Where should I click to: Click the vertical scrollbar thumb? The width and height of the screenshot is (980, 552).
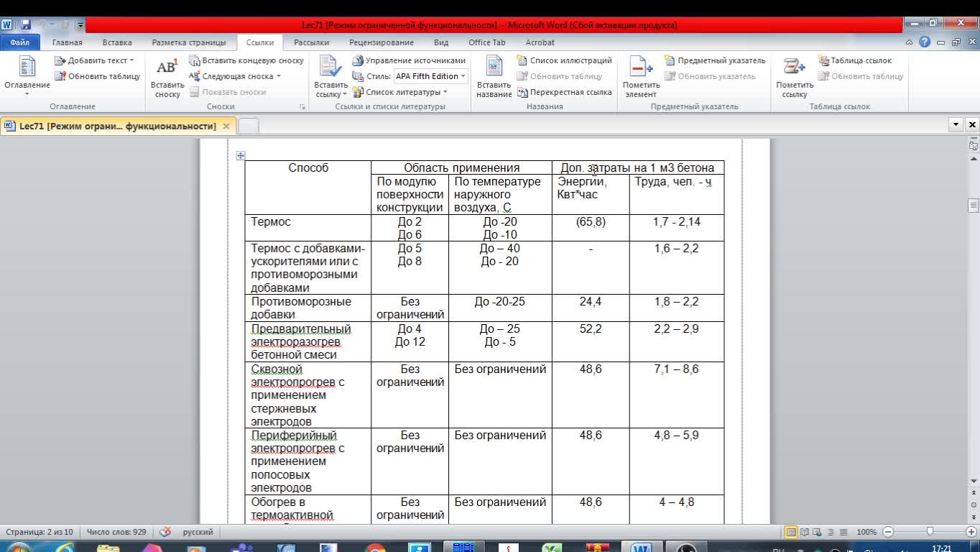[974, 206]
